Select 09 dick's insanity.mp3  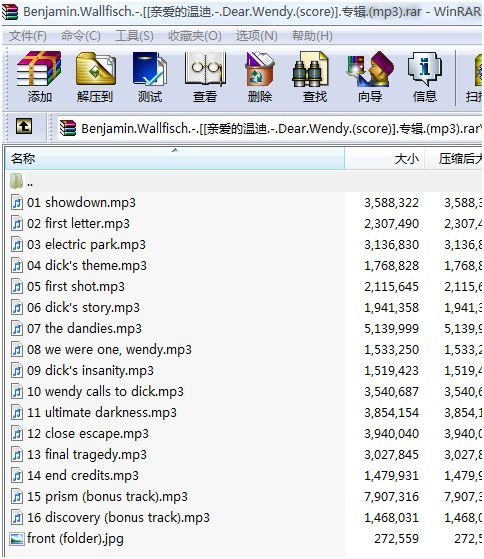click(x=91, y=370)
